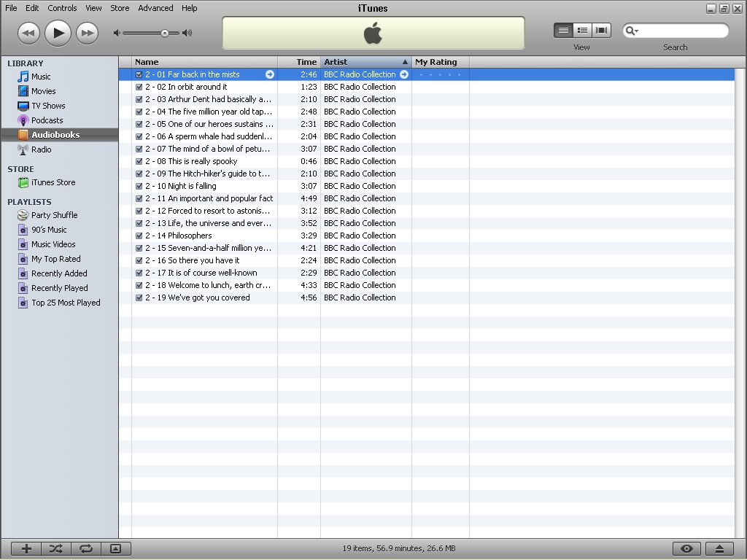Click the Apple logo display panel
Image resolution: width=747 pixels, height=560 pixels.
[373, 34]
